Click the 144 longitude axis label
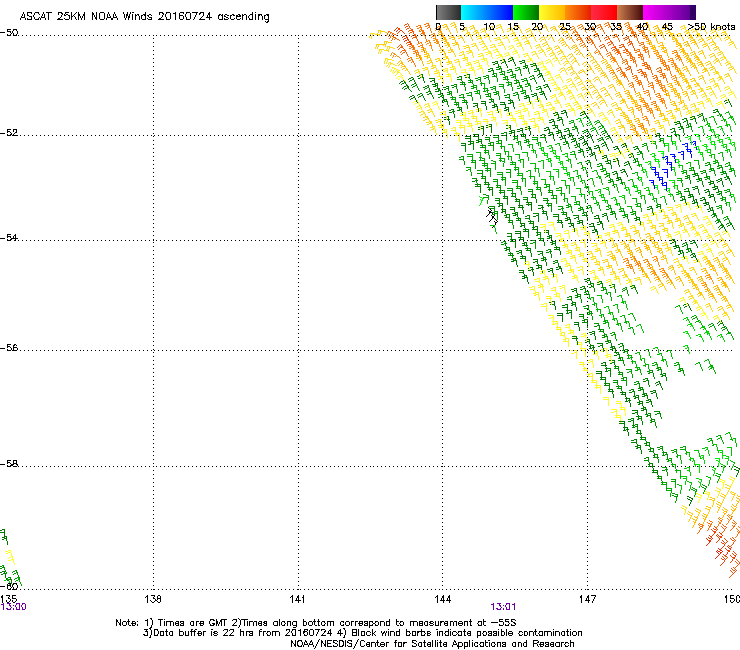 (442, 599)
